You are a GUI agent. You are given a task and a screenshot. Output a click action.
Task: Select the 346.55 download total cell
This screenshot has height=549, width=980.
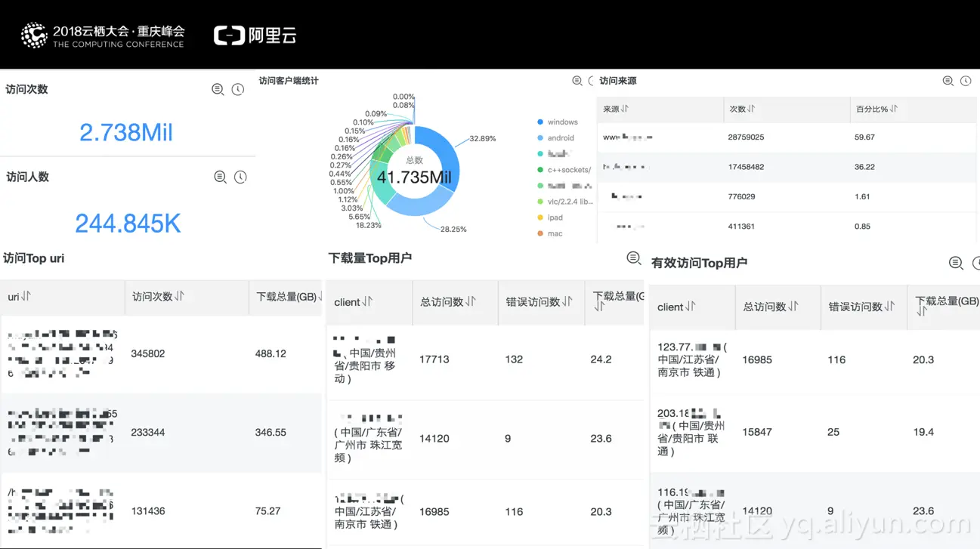[x=271, y=433]
